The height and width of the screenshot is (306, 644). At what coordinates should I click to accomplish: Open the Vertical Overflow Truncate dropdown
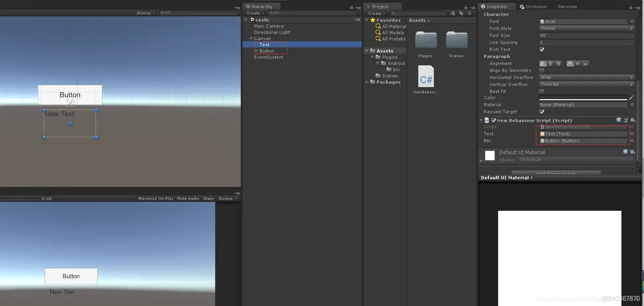coord(586,84)
